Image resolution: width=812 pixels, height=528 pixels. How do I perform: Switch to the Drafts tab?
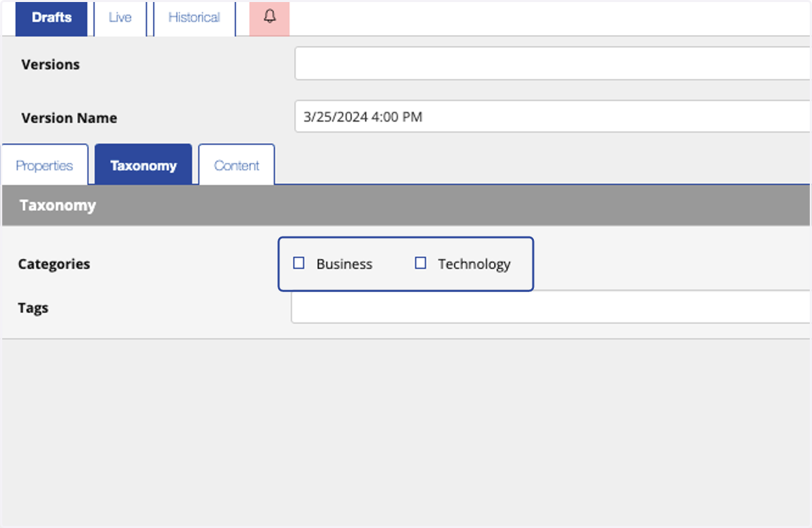51,18
